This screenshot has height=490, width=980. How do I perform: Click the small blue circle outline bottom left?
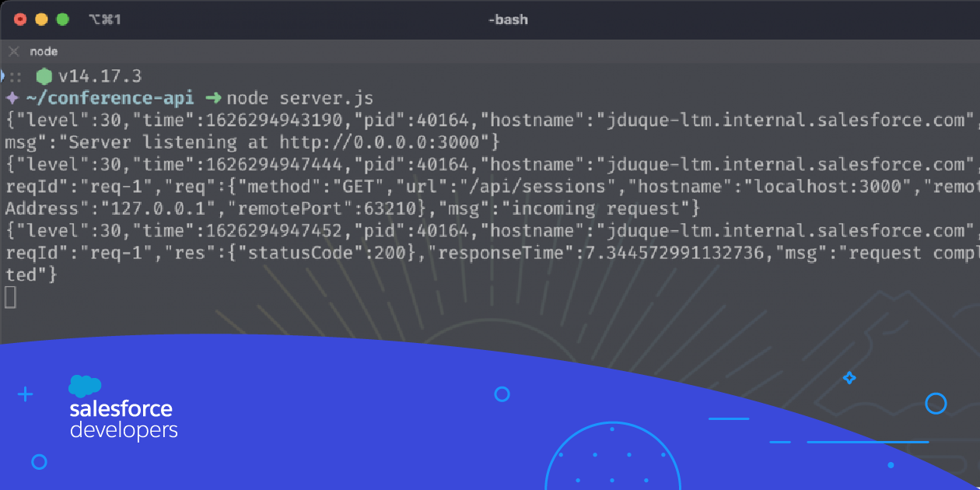coord(39,462)
